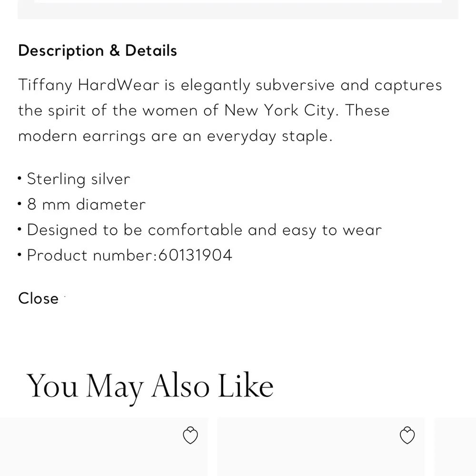
Task: Tap the heart icon on the second product card
Action: click(407, 436)
